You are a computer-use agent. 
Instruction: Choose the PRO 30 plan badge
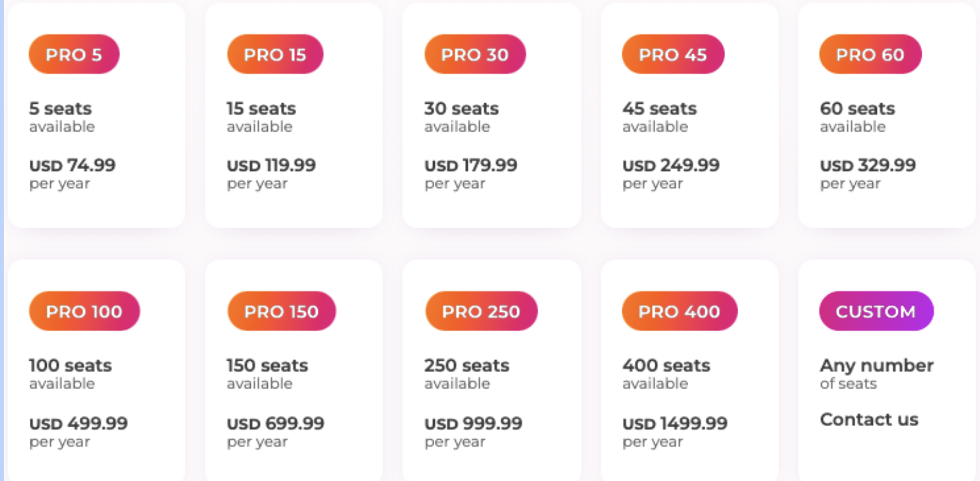tap(475, 54)
